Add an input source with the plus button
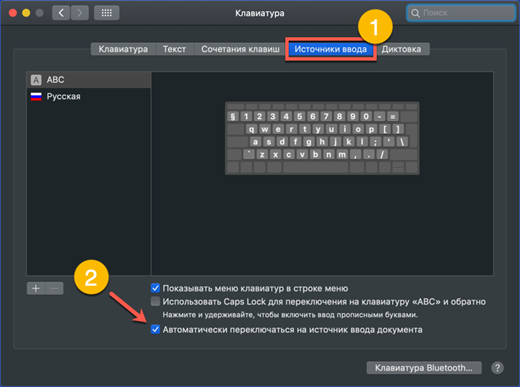Viewport: 520px width, 387px height. point(36,288)
